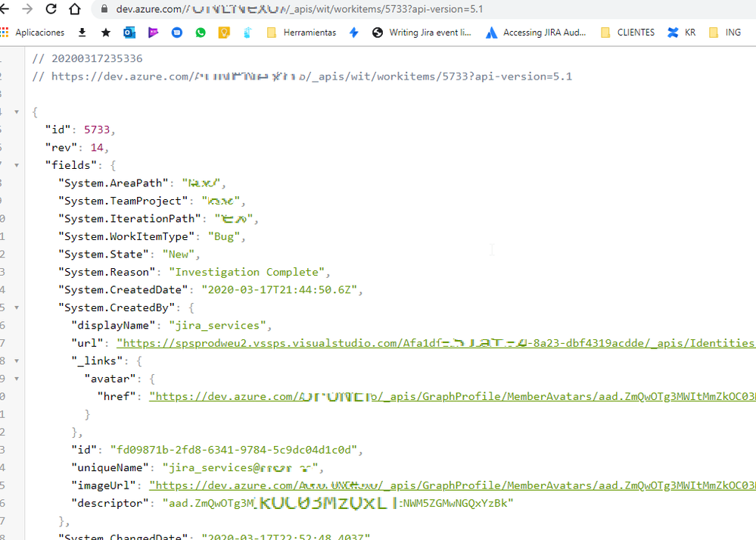The image size is (756, 540).
Task: Click the "Investigation Complete" reason value
Action: pyautogui.click(x=247, y=272)
